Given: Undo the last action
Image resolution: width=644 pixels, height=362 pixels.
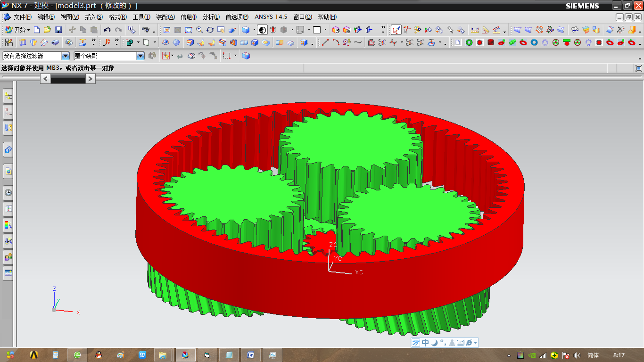Looking at the screenshot, I should click(107, 30).
